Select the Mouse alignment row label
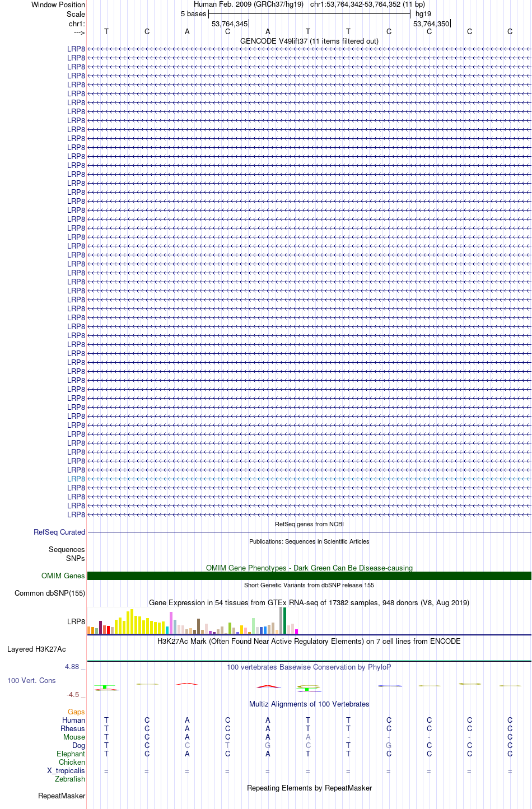The image size is (532, 809). pyautogui.click(x=74, y=737)
